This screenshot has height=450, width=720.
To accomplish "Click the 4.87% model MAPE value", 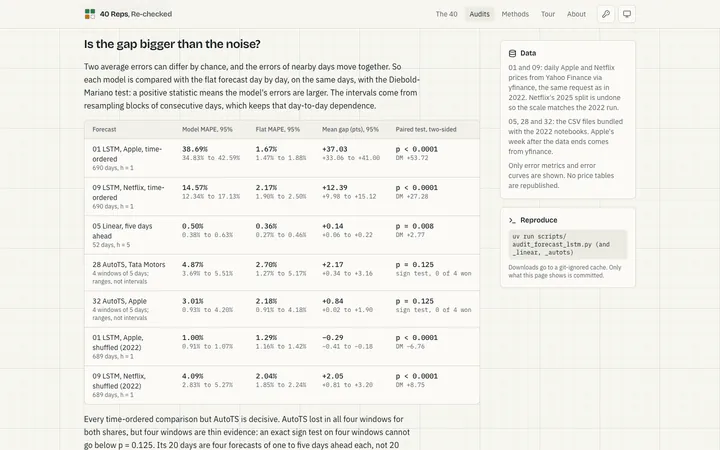I will point(192,265).
